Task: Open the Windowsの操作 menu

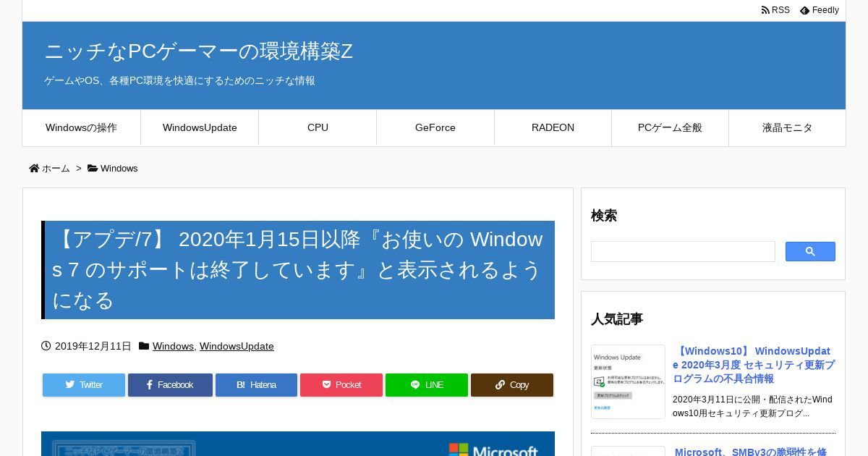Action: coord(82,127)
